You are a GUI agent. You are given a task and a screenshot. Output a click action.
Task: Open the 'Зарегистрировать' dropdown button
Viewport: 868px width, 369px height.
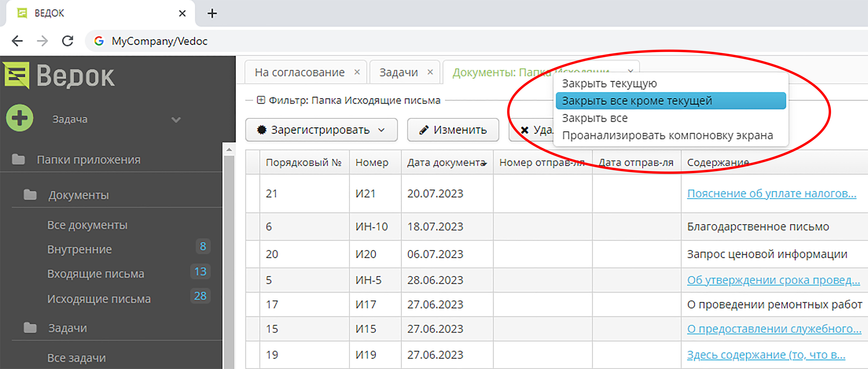[321, 130]
